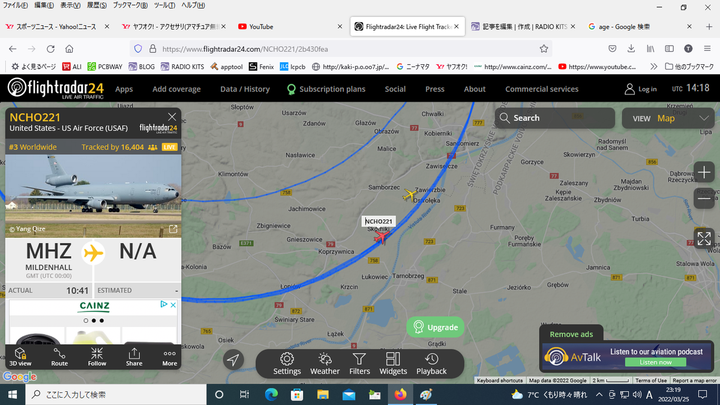This screenshot has height=405, width=720.
Task: Close the NCHO221 flight info panel
Action: [172, 118]
